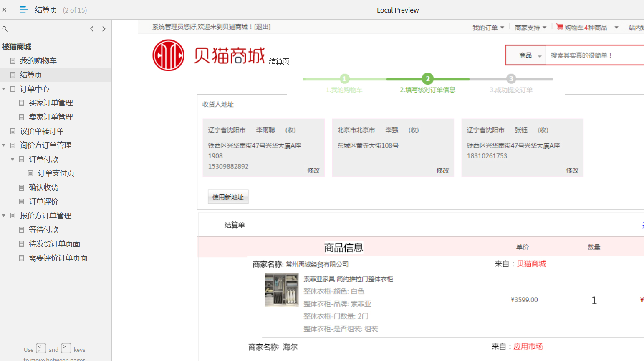
Task: Click the 1.我的购物车 step label
Action: click(x=344, y=90)
